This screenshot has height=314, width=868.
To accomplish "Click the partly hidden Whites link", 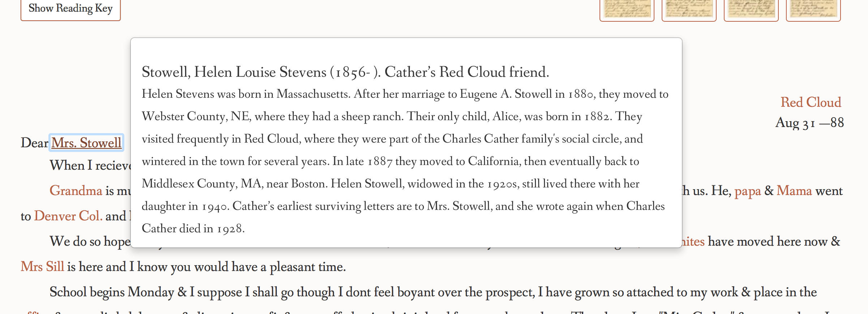I will 693,241.
